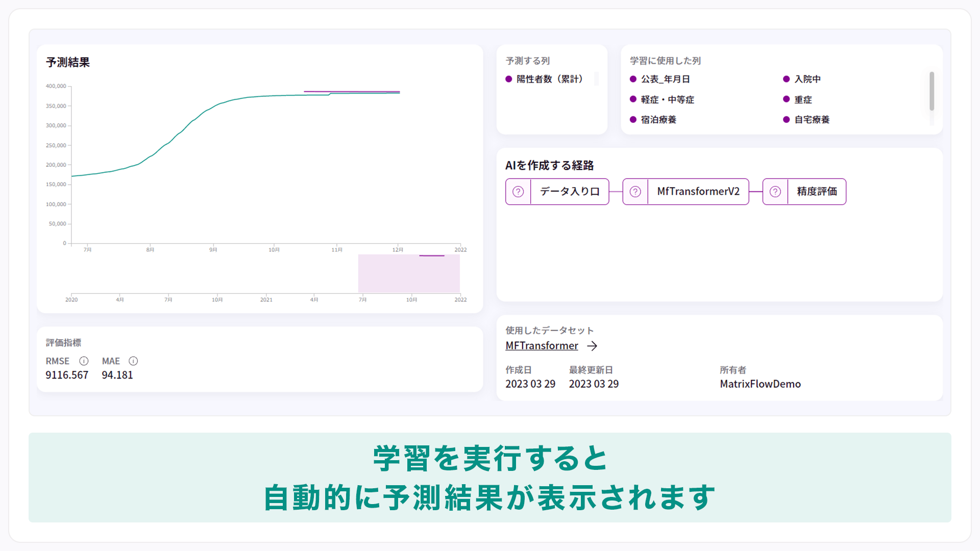The image size is (980, 551).
Task: Click help icon beside MfTransformerV2
Action: [635, 191]
